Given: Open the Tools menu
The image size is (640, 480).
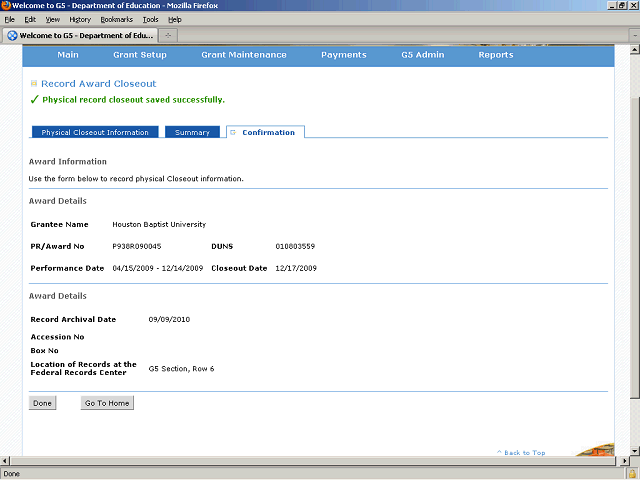Looking at the screenshot, I should coord(150,20).
